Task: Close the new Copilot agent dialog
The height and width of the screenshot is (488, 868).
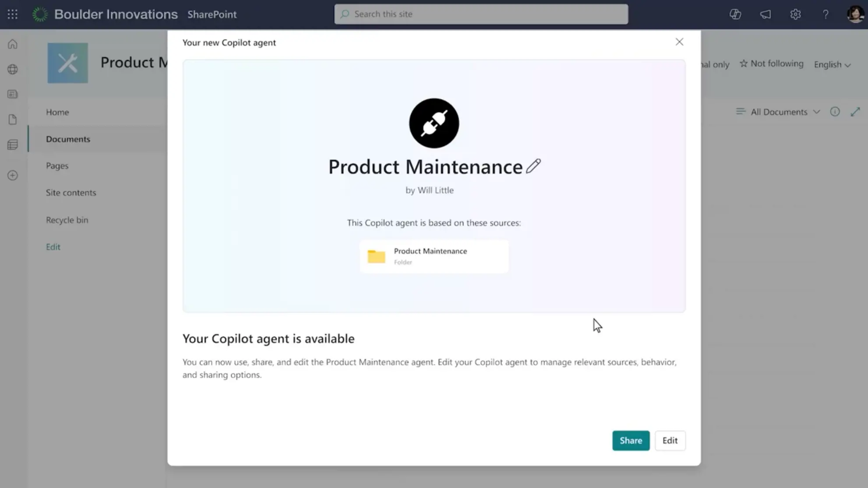Action: (678, 42)
